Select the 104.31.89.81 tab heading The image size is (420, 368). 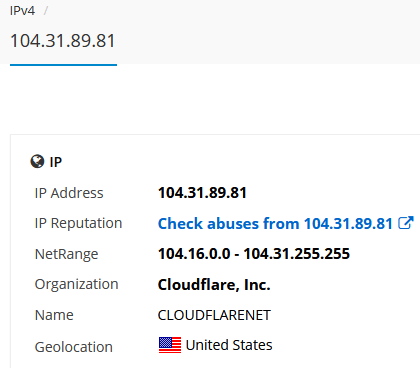[x=63, y=41]
